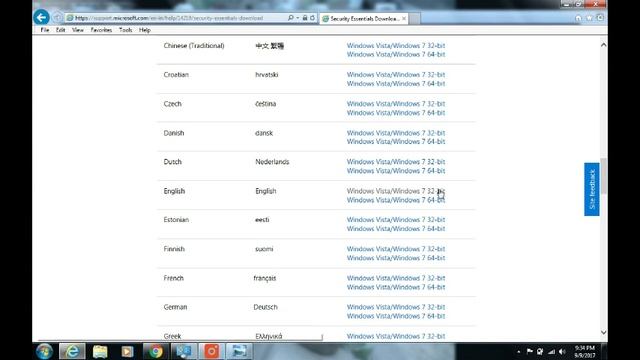This screenshot has width=640, height=360.
Task: Open Windows Media Player taskbar icon
Action: coord(127,351)
